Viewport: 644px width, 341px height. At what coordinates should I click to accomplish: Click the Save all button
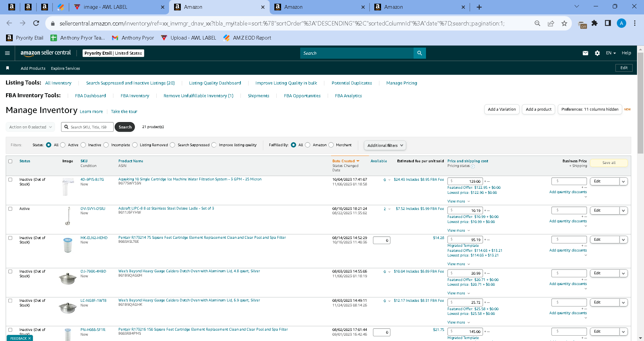pyautogui.click(x=609, y=163)
